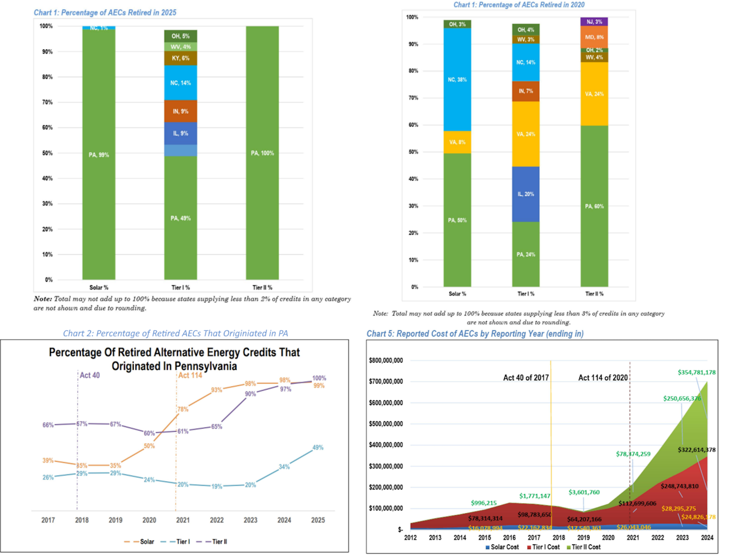729x560 pixels.
Task: Select the "Tier II" legend entry in line chart
Action: tap(212, 542)
